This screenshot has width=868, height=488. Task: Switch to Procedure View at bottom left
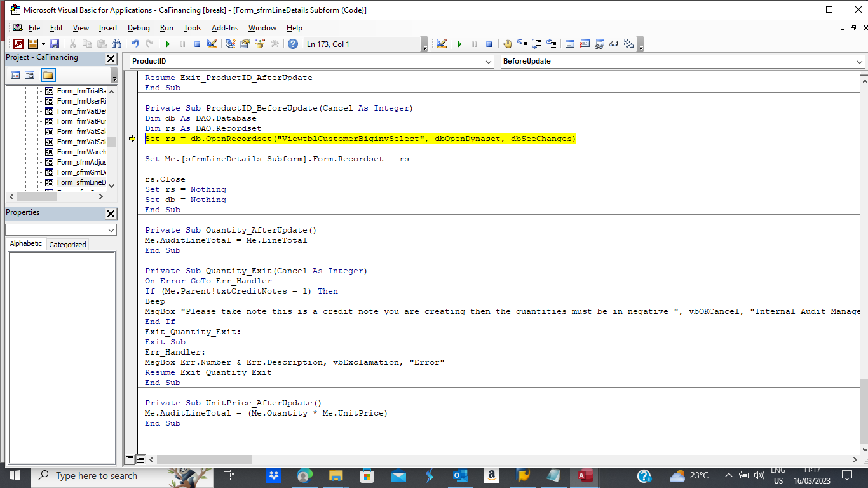[x=130, y=459]
